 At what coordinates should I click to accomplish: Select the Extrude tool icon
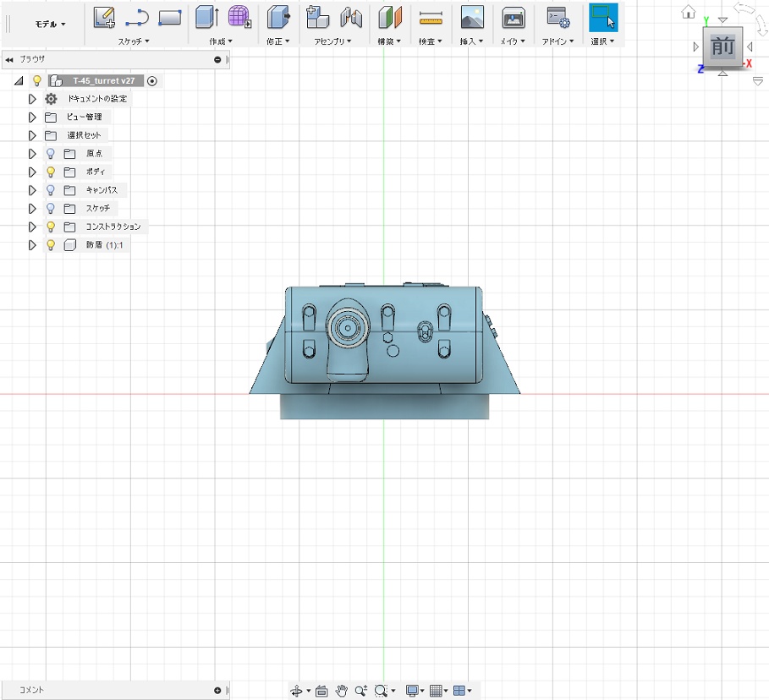coord(206,17)
